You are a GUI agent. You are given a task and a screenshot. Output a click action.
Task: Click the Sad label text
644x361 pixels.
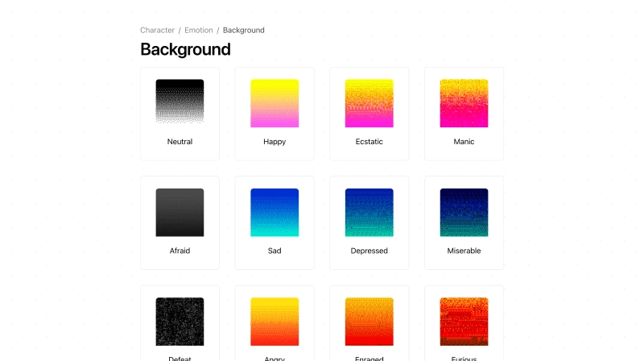pyautogui.click(x=275, y=251)
